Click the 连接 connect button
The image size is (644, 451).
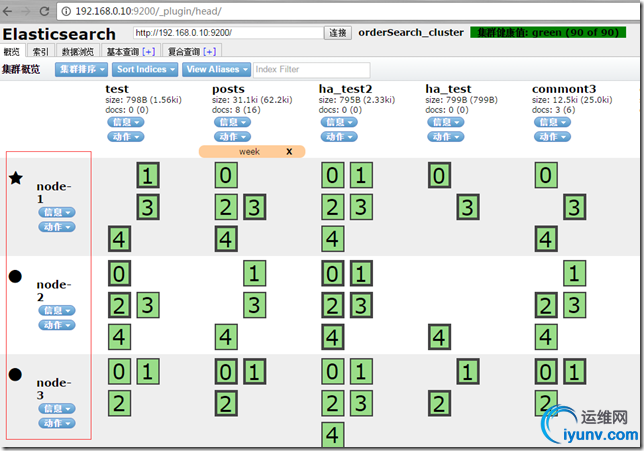[x=338, y=33]
